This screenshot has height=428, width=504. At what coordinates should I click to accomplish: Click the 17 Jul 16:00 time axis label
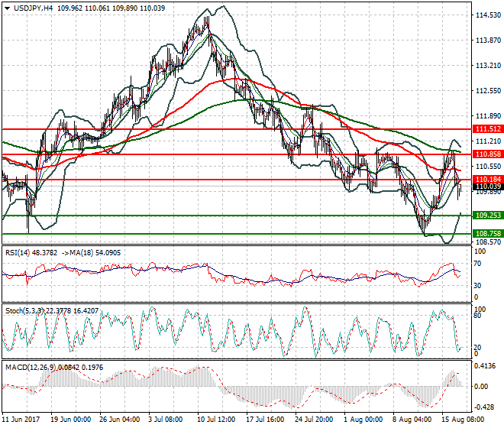coord(265,420)
